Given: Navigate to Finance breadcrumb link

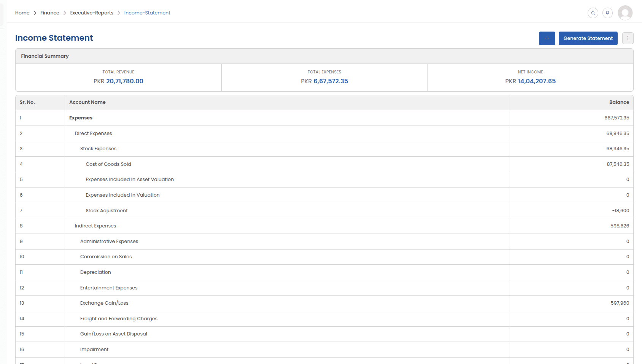Looking at the screenshot, I should click(50, 13).
